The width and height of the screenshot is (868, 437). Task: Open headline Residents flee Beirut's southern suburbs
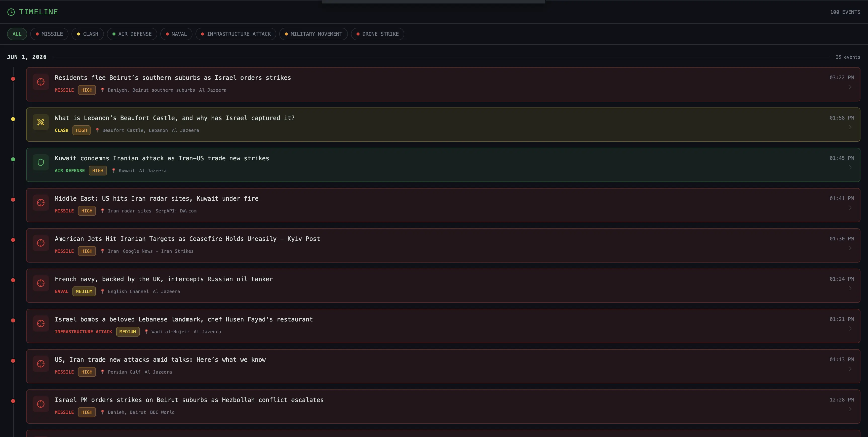[x=173, y=78]
